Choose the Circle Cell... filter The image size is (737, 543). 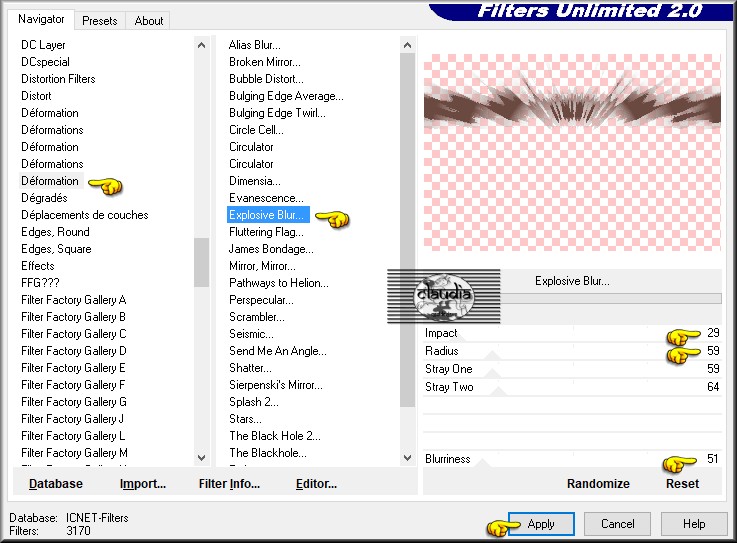[256, 130]
